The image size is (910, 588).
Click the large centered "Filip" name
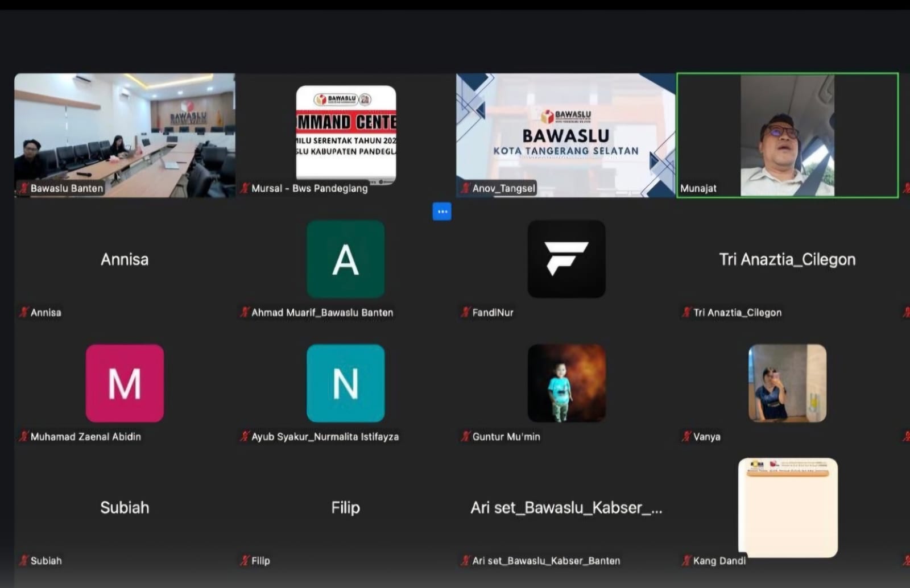point(346,508)
